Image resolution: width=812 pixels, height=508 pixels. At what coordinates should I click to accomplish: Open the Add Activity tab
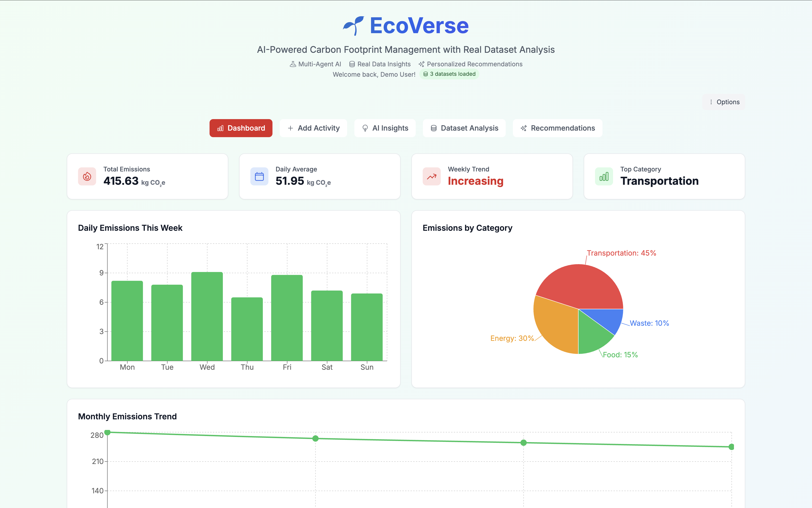[x=313, y=128]
